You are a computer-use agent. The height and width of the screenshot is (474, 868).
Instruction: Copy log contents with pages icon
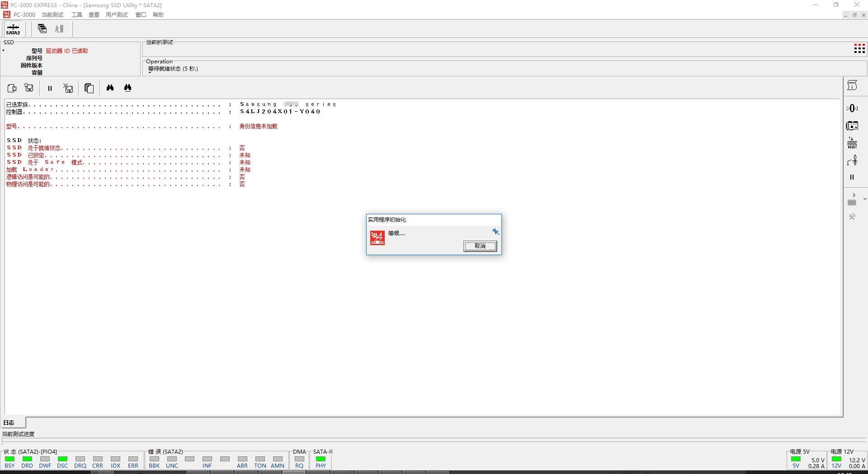[89, 88]
